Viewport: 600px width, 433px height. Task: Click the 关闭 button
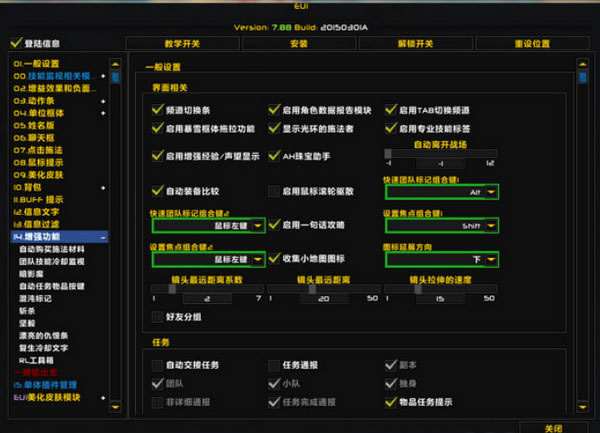553,428
